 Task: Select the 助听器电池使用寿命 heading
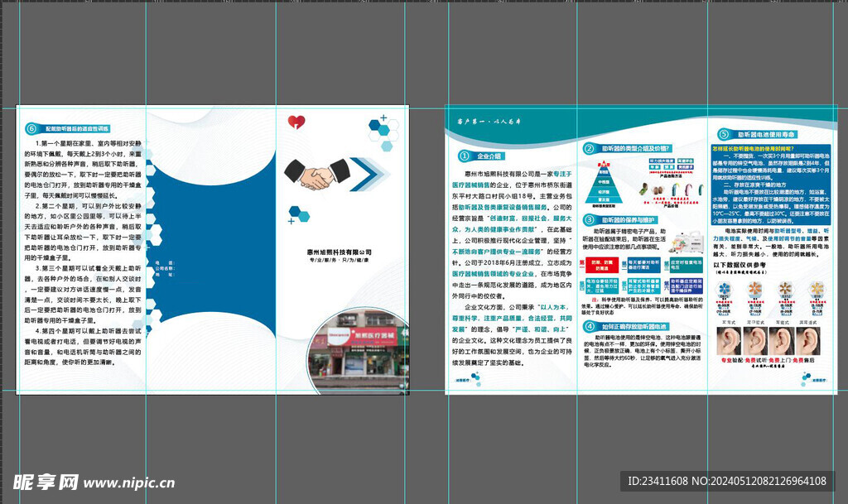click(x=767, y=134)
